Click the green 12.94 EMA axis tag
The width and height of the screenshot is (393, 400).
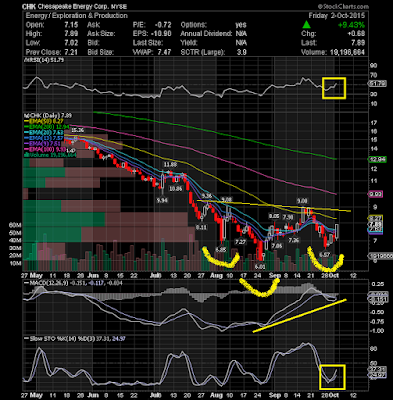point(376,160)
